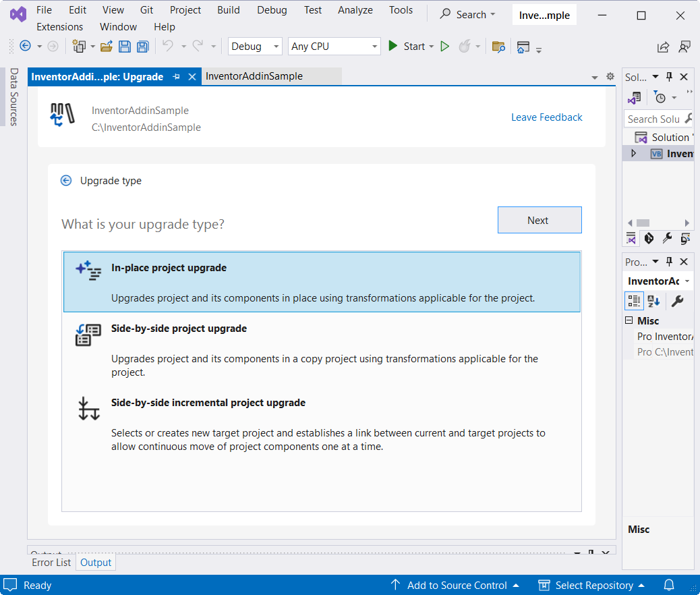
Task: Click the Upgrade type back arrow
Action: pos(66,181)
